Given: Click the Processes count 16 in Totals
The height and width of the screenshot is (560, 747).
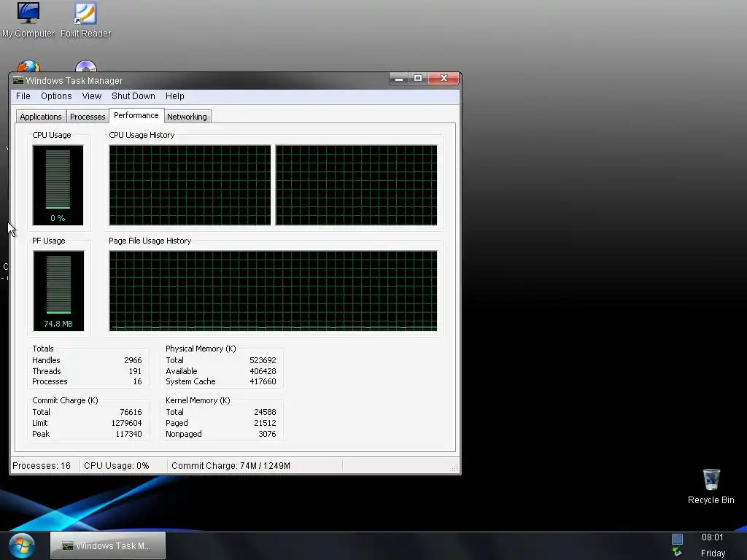Looking at the screenshot, I should (137, 381).
